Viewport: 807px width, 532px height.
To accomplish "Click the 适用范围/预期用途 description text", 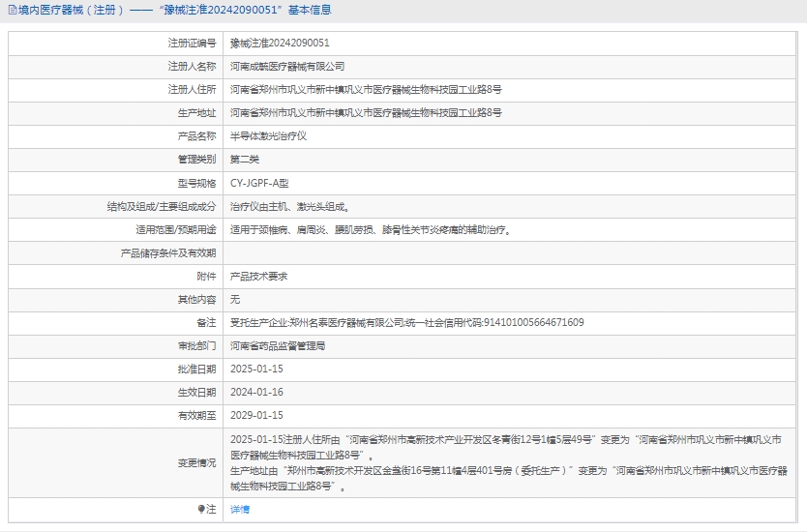I will (x=370, y=230).
